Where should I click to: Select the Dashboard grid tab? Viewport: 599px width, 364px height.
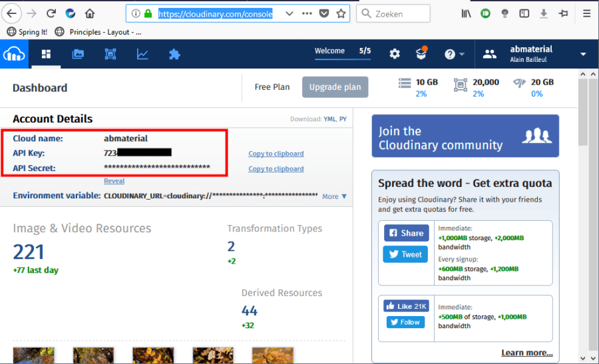pyautogui.click(x=47, y=55)
